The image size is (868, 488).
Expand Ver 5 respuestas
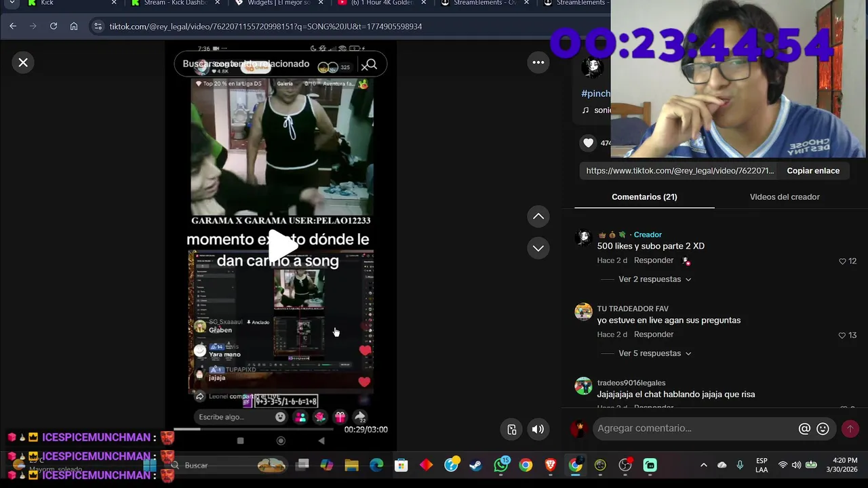pyautogui.click(x=654, y=353)
